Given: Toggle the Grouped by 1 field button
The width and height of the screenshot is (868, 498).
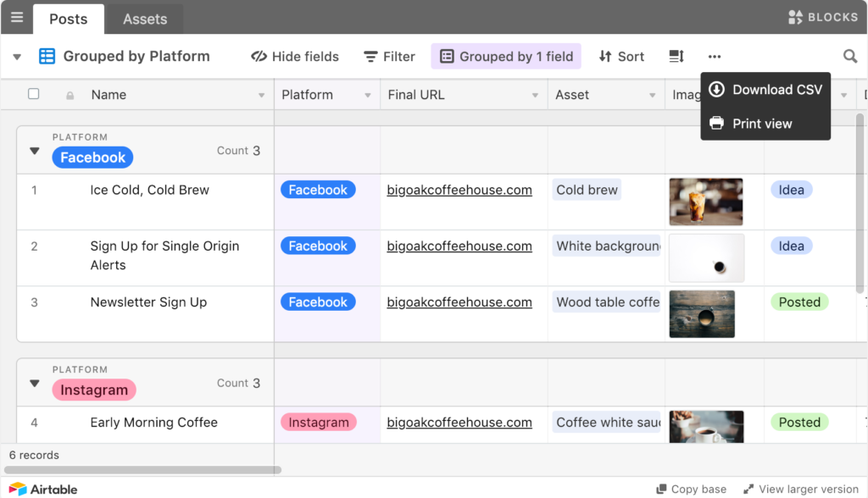Looking at the screenshot, I should tap(505, 56).
